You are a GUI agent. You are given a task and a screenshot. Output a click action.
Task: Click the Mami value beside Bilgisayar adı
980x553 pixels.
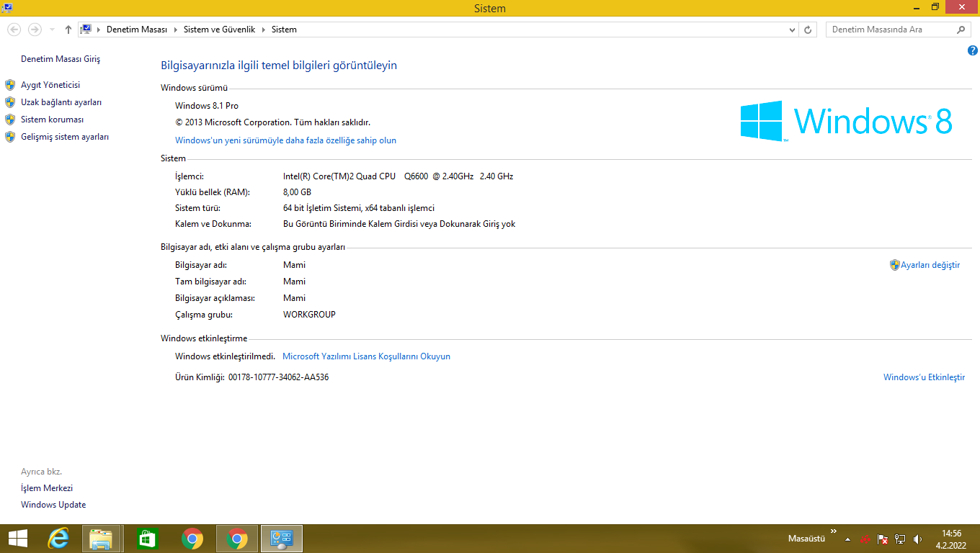tap(294, 265)
